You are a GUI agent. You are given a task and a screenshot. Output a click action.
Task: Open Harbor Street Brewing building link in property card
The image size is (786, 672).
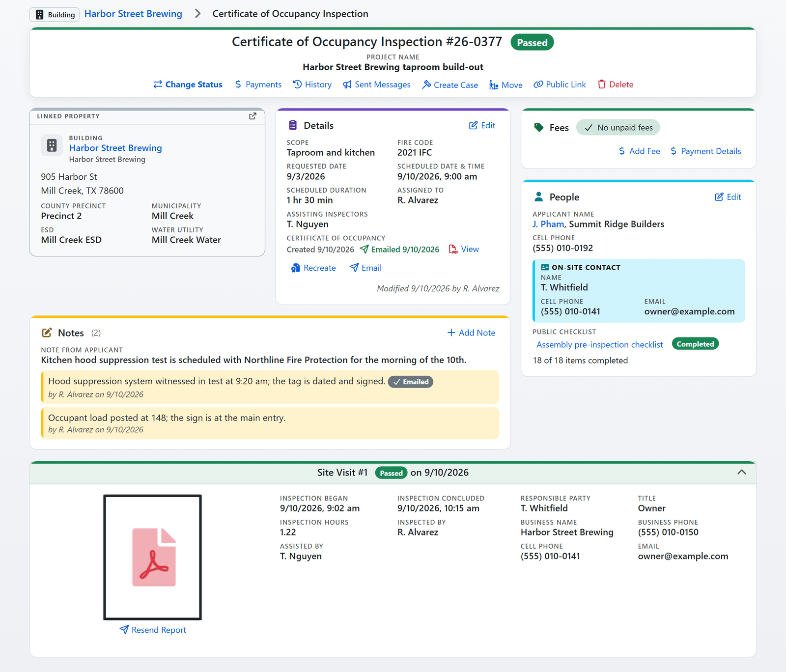[115, 148]
